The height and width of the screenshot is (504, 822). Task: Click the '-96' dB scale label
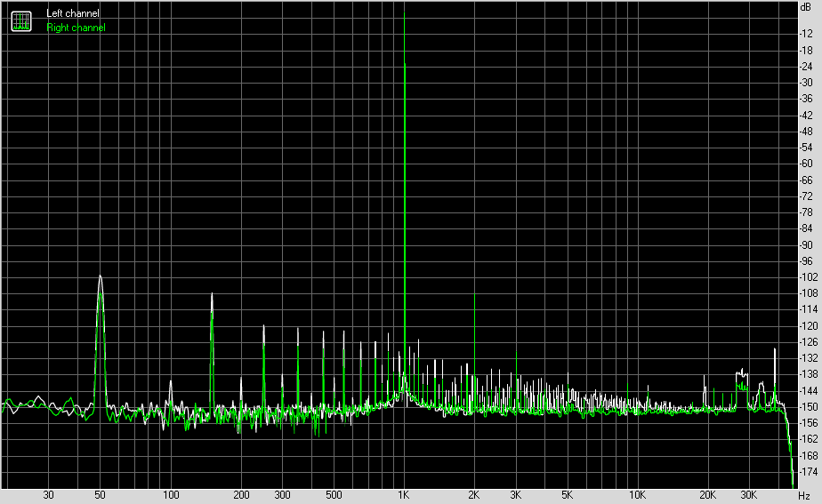pos(806,261)
